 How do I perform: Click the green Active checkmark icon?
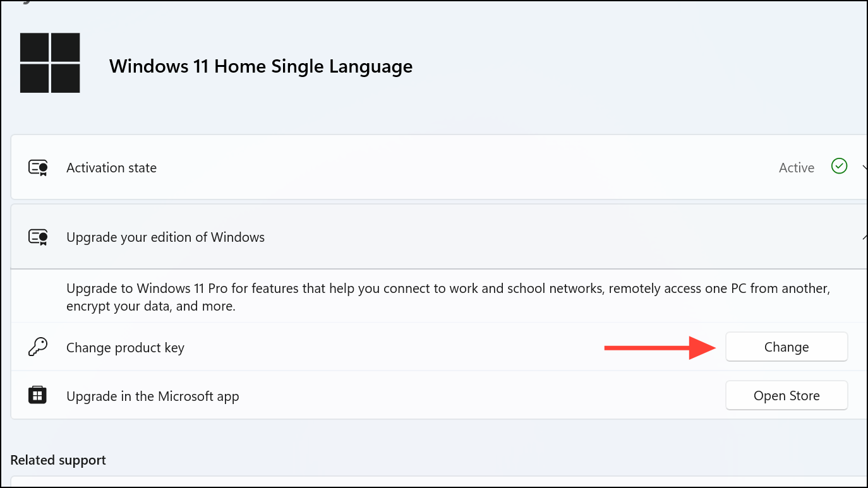(839, 167)
